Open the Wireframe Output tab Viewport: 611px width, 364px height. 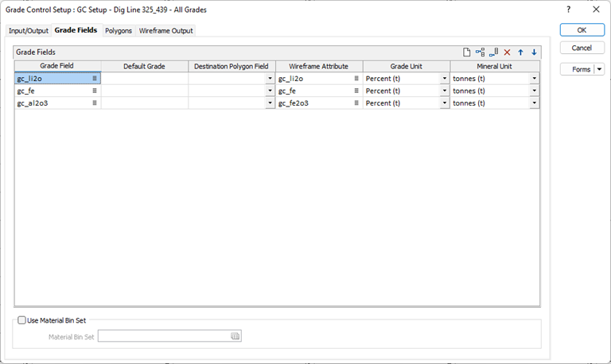pos(165,31)
